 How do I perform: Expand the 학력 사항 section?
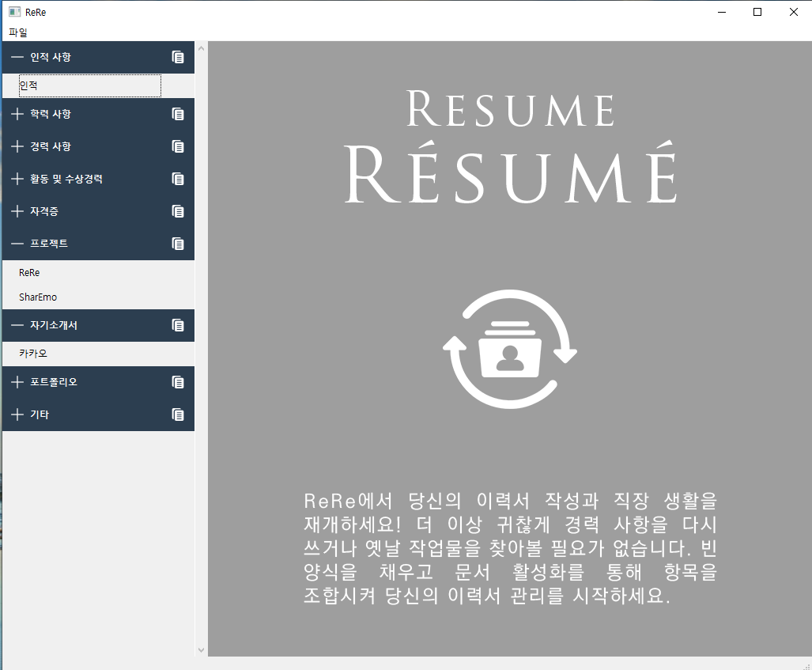pyautogui.click(x=17, y=114)
